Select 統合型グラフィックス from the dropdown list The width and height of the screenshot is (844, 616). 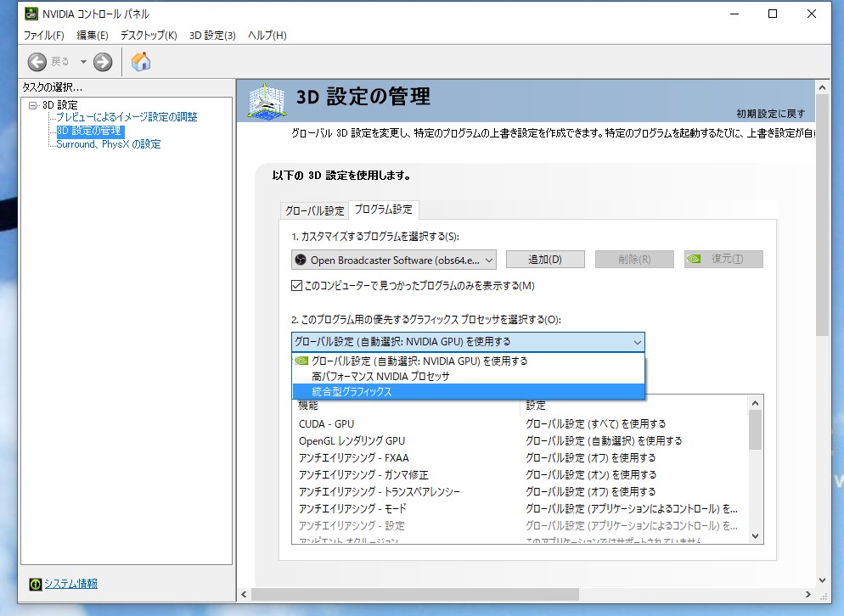click(352, 391)
